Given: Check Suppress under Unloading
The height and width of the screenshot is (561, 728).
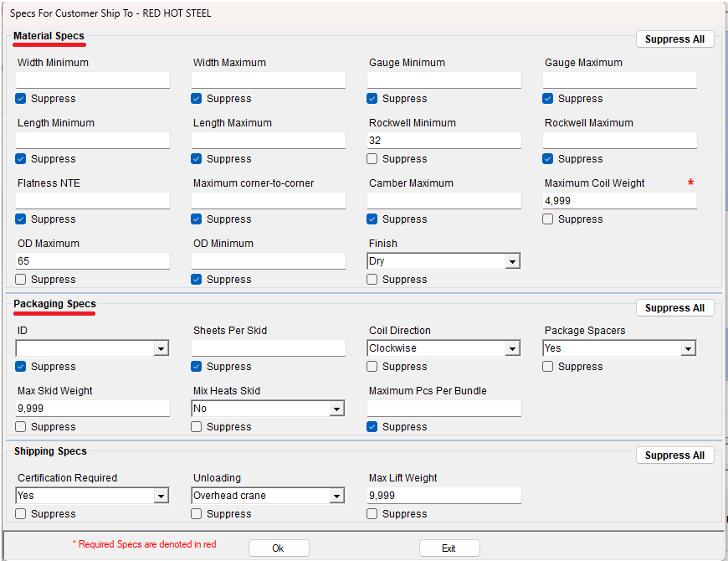Looking at the screenshot, I should tap(197, 513).
